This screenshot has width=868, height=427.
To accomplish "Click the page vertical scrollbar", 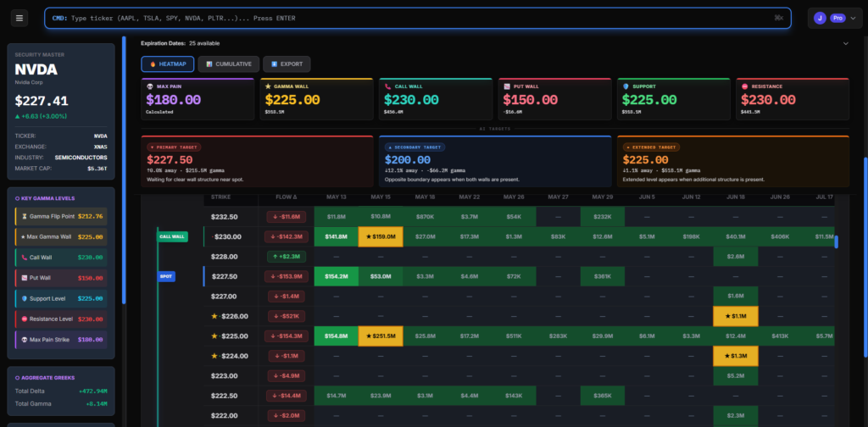I will coord(865,258).
